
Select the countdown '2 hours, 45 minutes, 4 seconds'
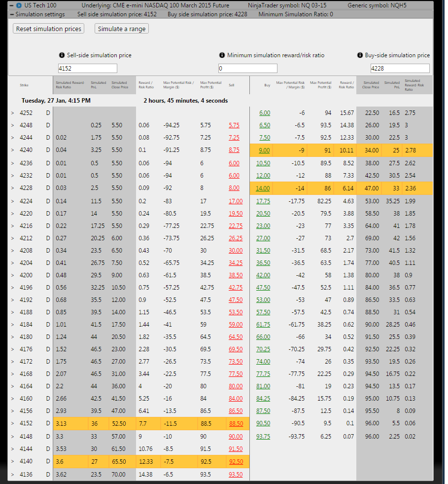(186, 101)
